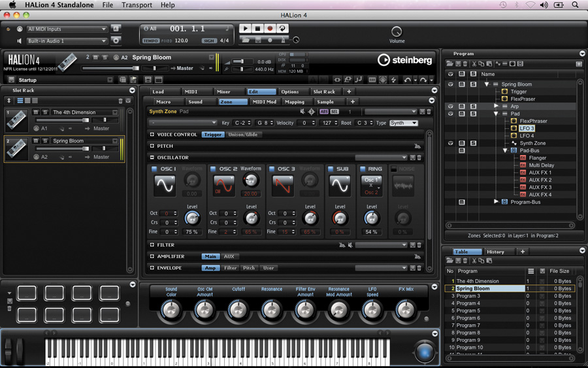This screenshot has width=588, height=368.
Task: Expand the PITCH section
Action: click(152, 146)
